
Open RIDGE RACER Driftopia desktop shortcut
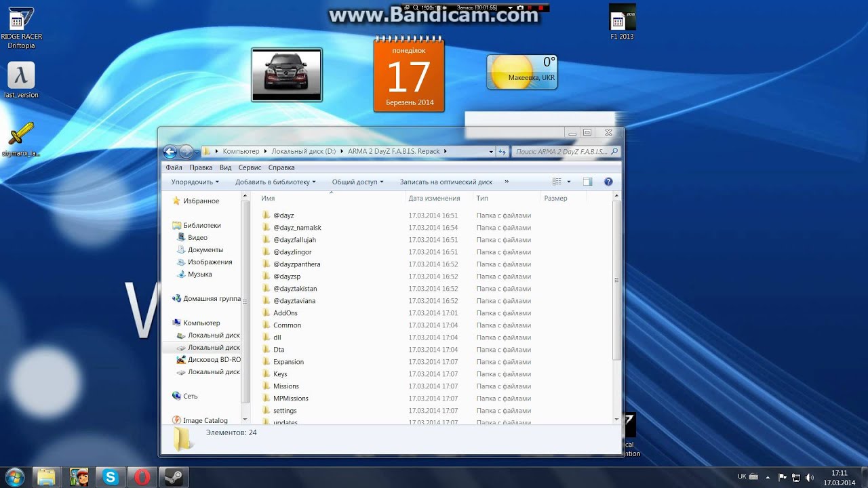21,27
